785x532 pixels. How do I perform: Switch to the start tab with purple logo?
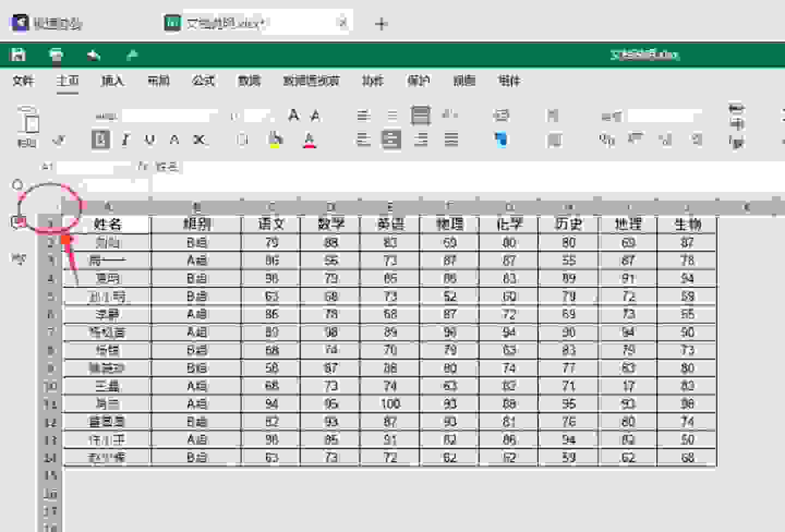tap(46, 23)
